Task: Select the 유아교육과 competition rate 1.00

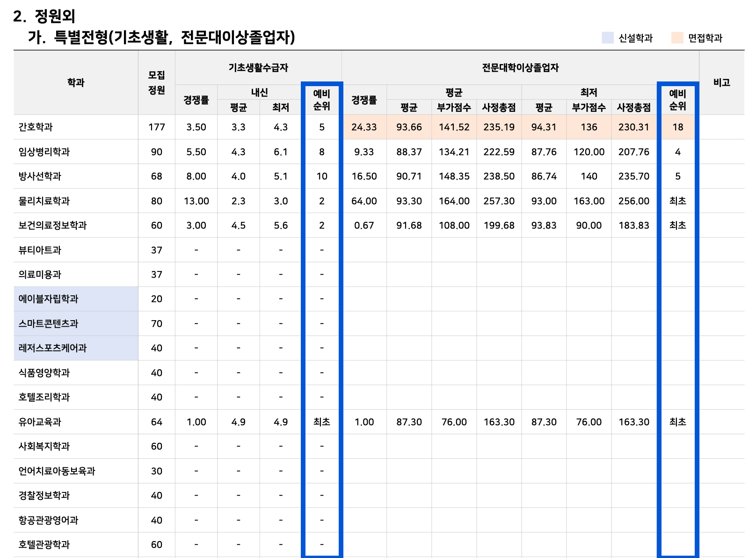Action: tap(196, 421)
